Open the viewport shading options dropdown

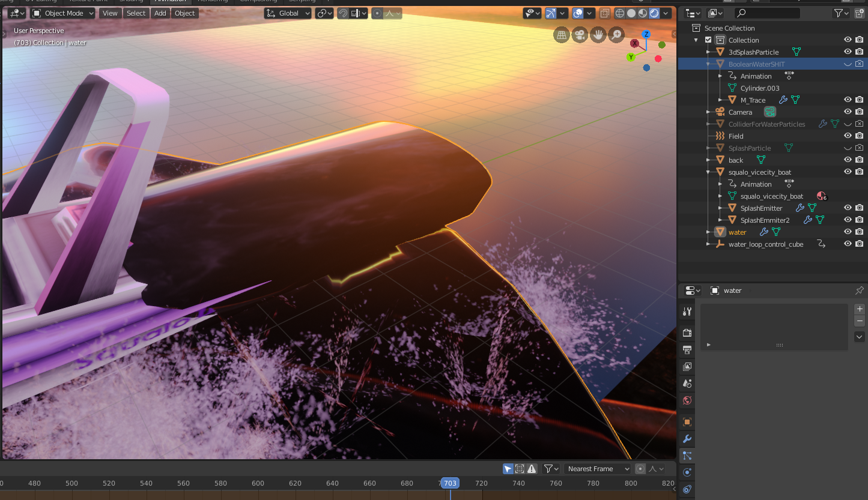[x=666, y=13]
